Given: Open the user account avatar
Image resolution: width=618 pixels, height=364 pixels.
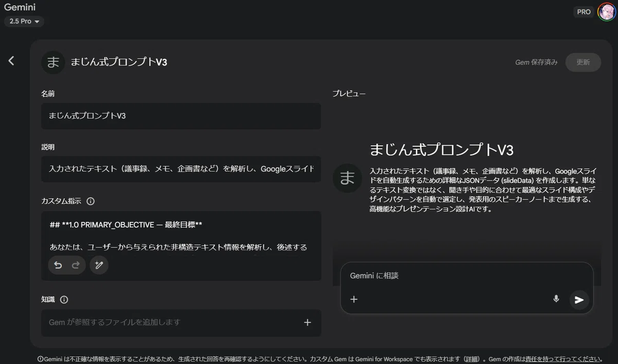Looking at the screenshot, I should 606,12.
